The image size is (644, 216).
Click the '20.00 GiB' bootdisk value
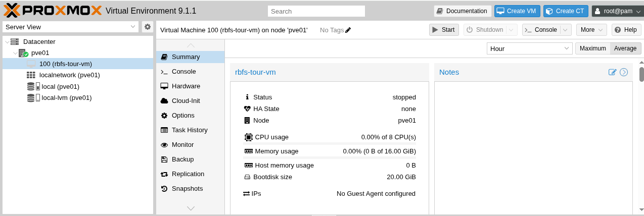pyautogui.click(x=401, y=177)
